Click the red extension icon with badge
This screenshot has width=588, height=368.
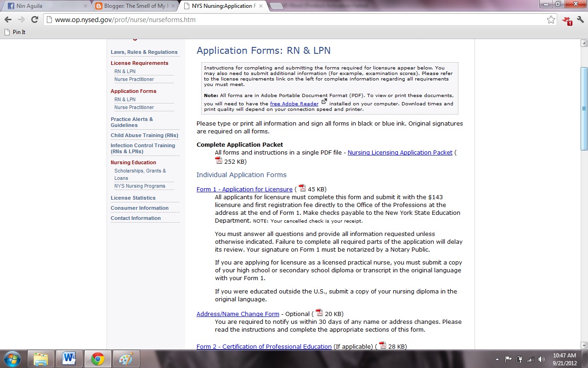tap(566, 20)
